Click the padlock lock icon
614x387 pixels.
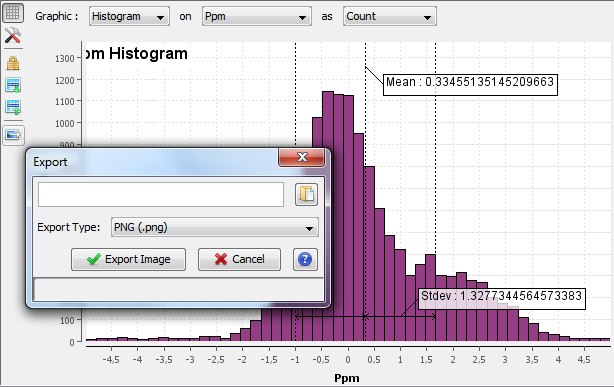13,63
